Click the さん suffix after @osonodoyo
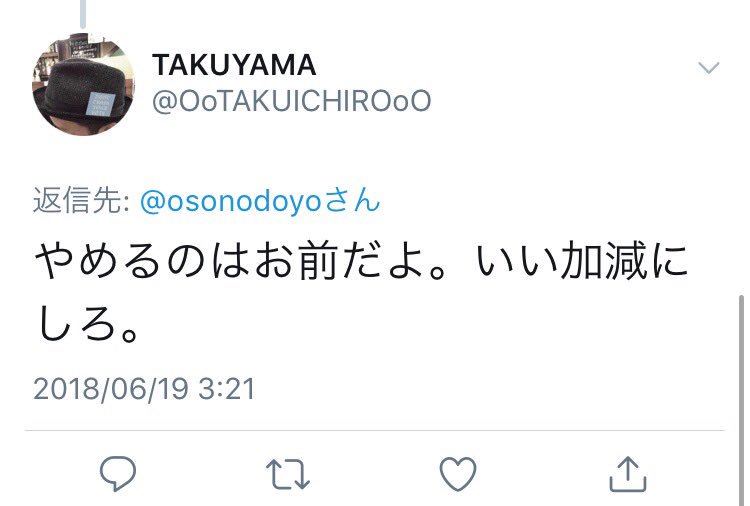Viewport: 750px width, 506px height. [x=353, y=200]
